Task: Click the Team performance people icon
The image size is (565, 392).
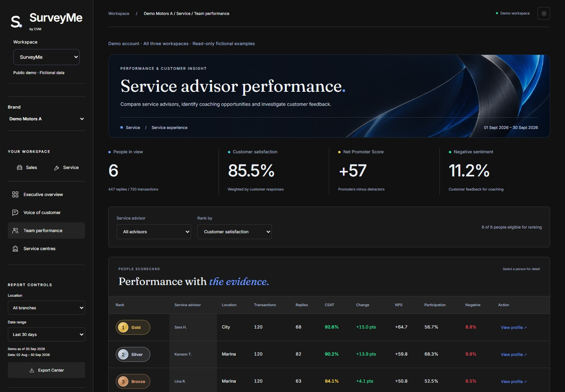Action: tap(15, 230)
